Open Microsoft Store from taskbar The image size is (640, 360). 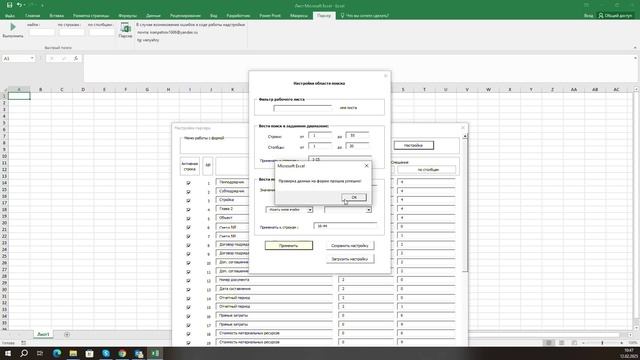pyautogui.click(x=89, y=353)
